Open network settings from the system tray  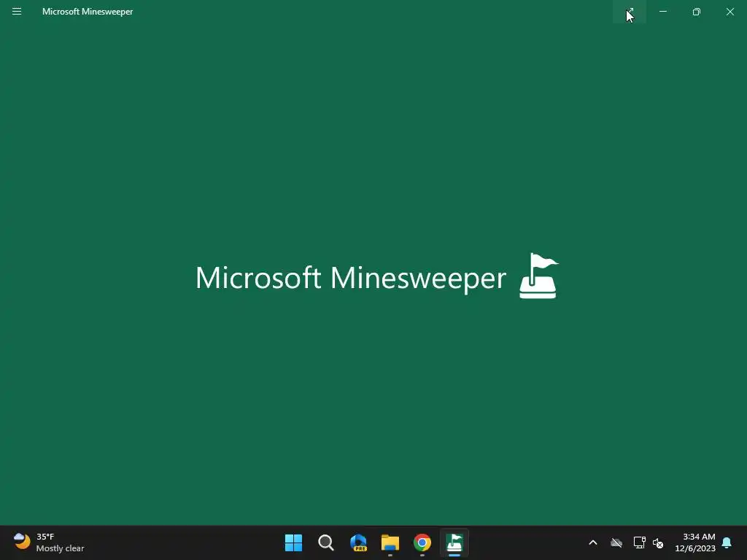639,542
